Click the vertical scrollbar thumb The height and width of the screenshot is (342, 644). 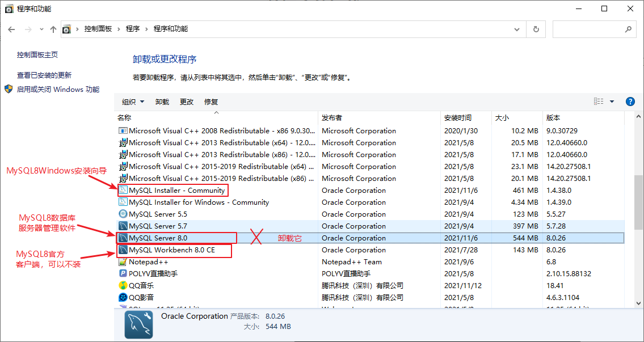pos(639,202)
